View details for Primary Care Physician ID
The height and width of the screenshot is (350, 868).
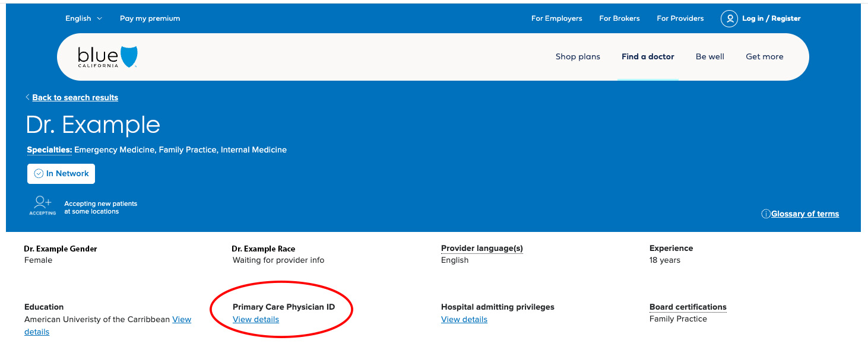(256, 320)
